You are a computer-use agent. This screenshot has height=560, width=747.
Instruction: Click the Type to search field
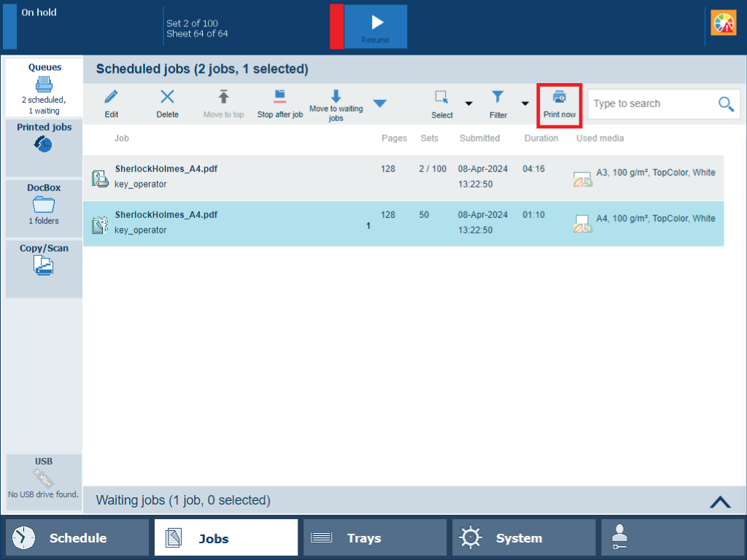649,104
